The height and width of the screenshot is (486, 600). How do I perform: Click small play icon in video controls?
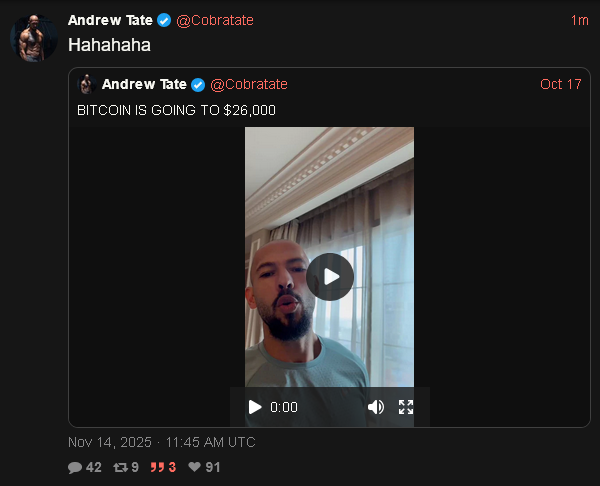coord(255,407)
